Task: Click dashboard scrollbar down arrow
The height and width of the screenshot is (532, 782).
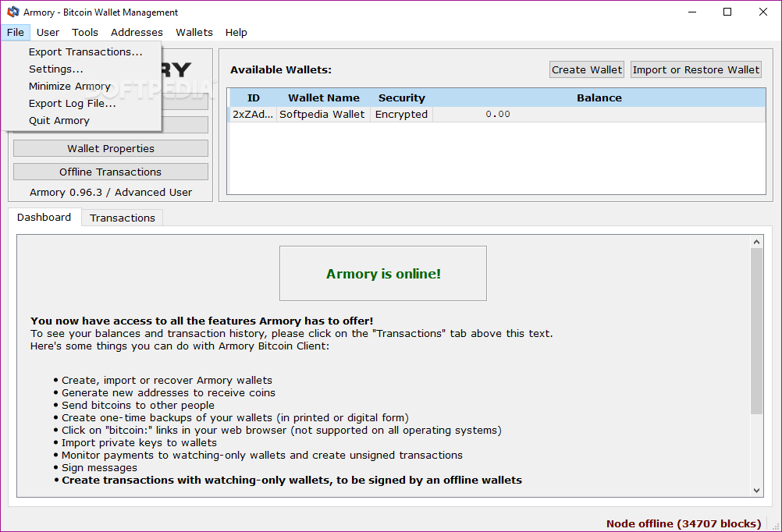Action: pyautogui.click(x=756, y=490)
